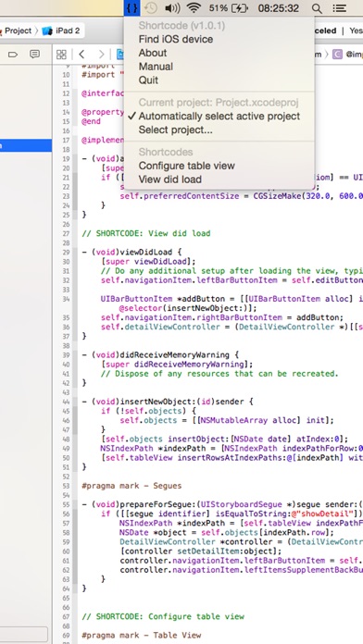Click the line #pragma mark – Table View

tap(142, 635)
